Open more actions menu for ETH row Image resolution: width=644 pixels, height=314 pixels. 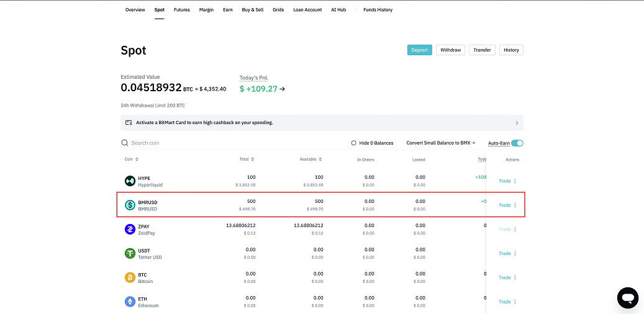(x=515, y=302)
